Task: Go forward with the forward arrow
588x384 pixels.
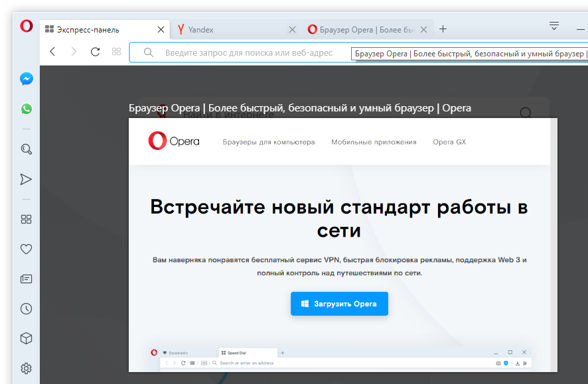Action: point(74,52)
